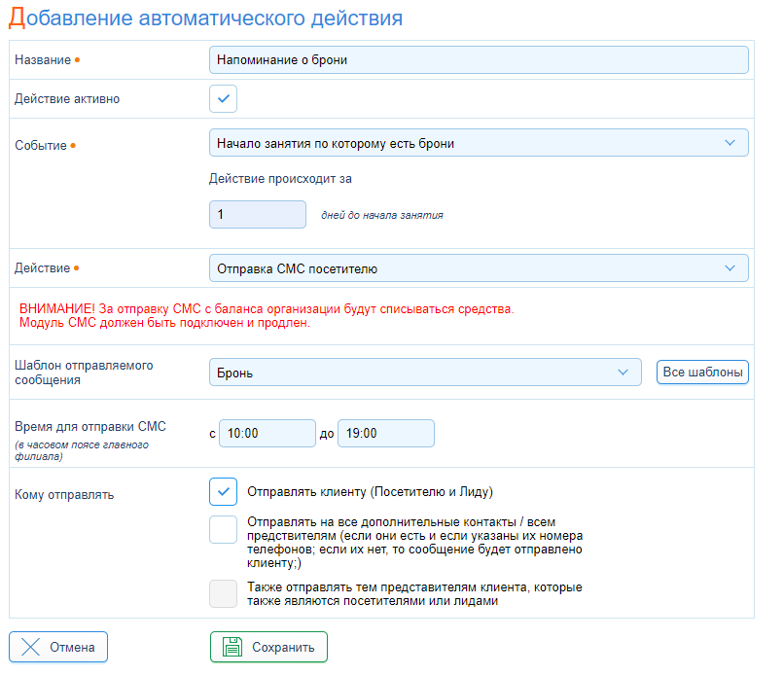Click the chevron arrow in Действие field
Image resolution: width=784 pixels, height=675 pixels.
730,268
